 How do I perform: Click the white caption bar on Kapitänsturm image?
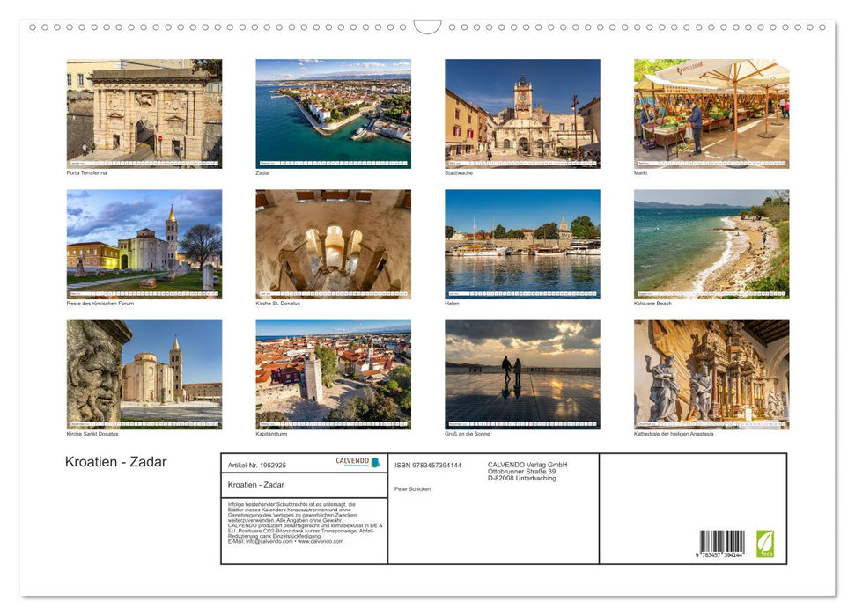(333, 423)
